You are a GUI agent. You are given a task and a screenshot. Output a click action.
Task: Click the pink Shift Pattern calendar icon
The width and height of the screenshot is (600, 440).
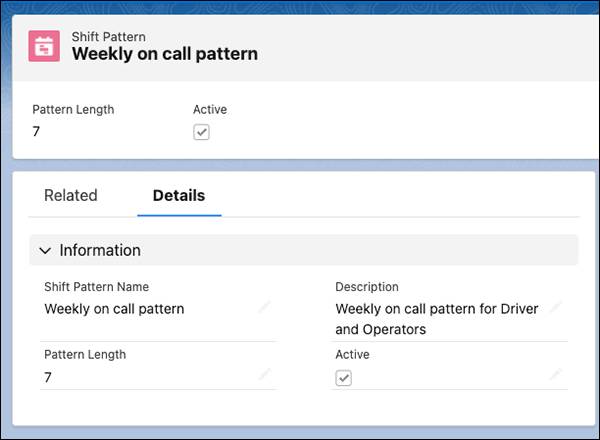44,46
